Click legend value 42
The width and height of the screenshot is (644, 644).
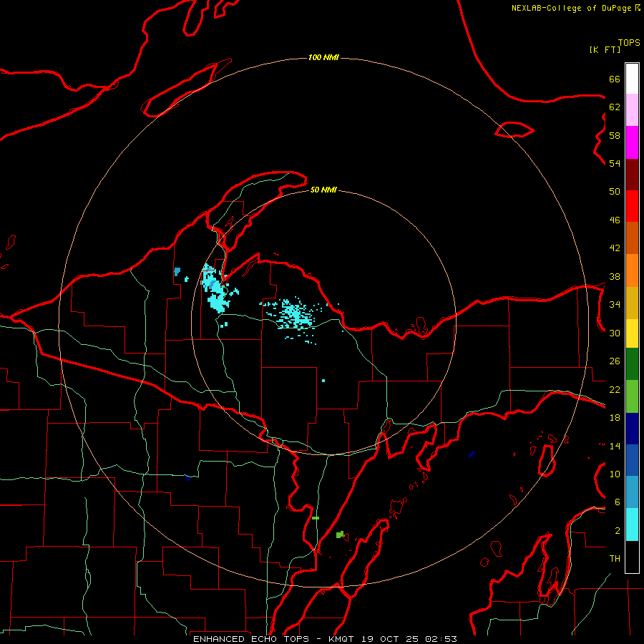pyautogui.click(x=615, y=248)
